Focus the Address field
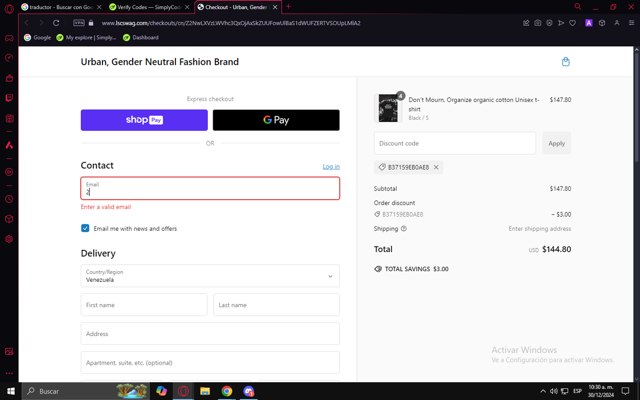This screenshot has width=640, height=400. click(210, 334)
